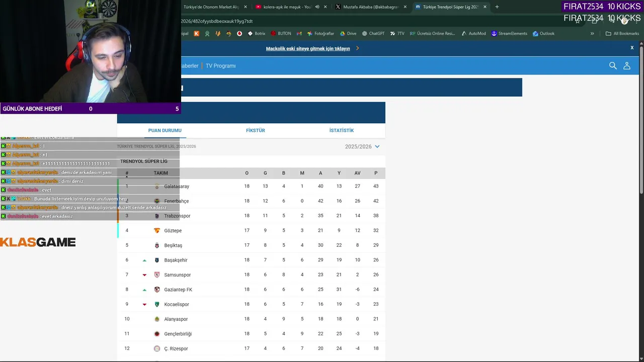Screen dimensions: 644x362
Task: Open the Göztepe team name
Action: [173, 231]
